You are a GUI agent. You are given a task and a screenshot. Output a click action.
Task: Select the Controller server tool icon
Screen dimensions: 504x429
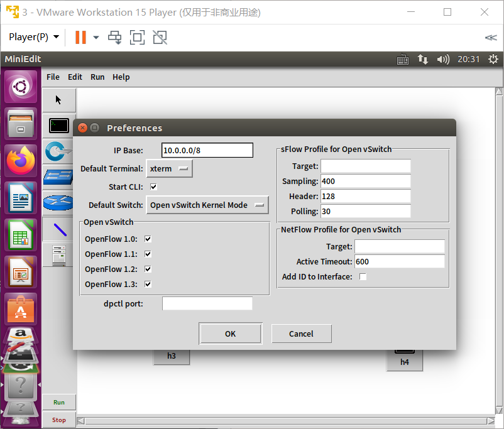click(x=59, y=256)
